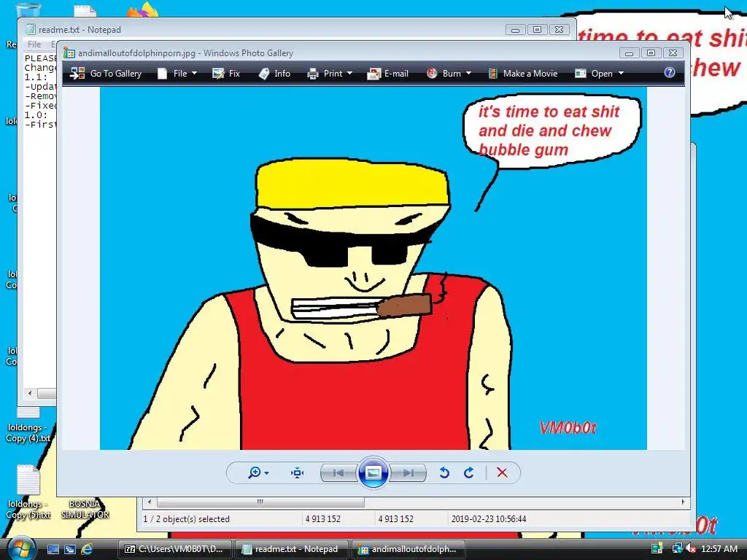
Task: Start the slide show
Action: pos(373,472)
